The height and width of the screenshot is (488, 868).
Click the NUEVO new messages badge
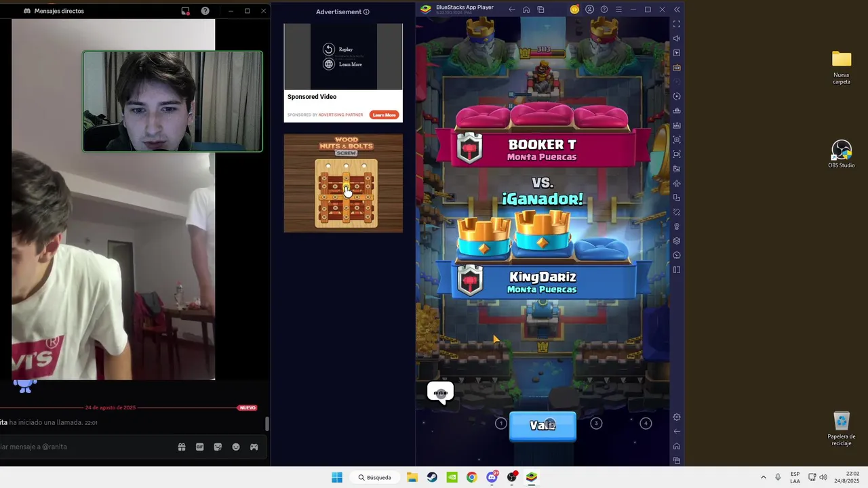(x=248, y=408)
